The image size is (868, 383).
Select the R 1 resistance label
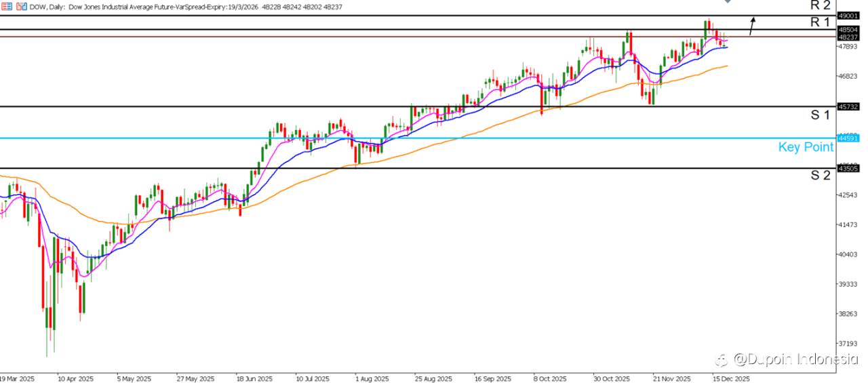(820, 22)
